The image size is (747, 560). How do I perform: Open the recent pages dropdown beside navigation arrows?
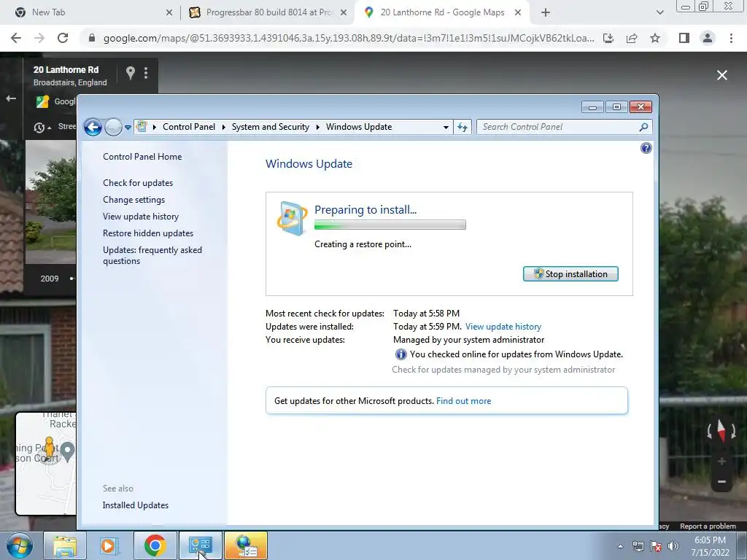128,127
